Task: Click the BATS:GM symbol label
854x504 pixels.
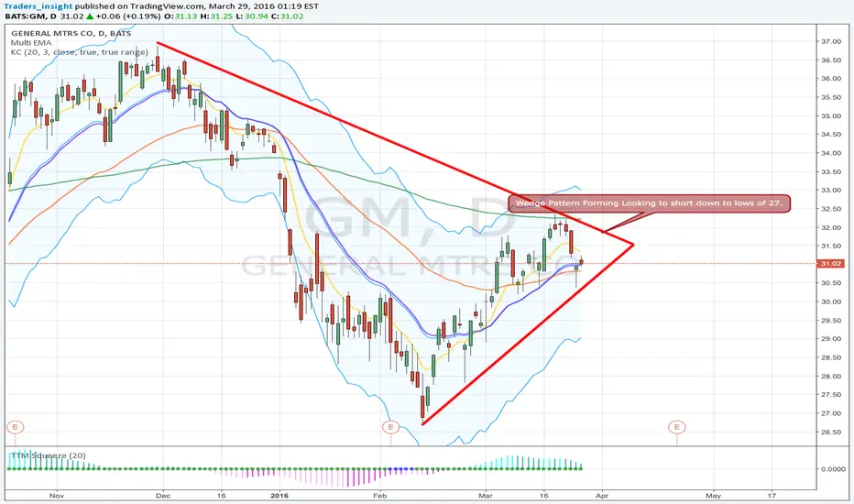Action: coord(27,16)
